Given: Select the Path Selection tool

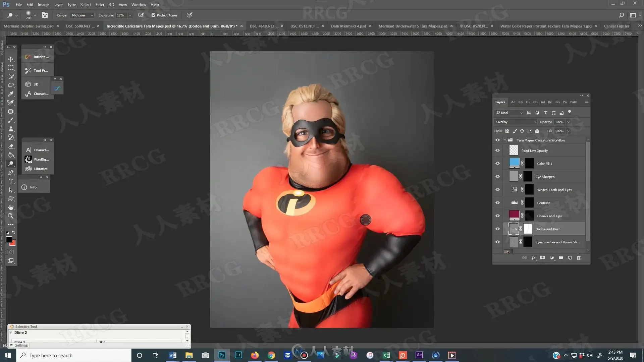Looking at the screenshot, I should click(11, 190).
